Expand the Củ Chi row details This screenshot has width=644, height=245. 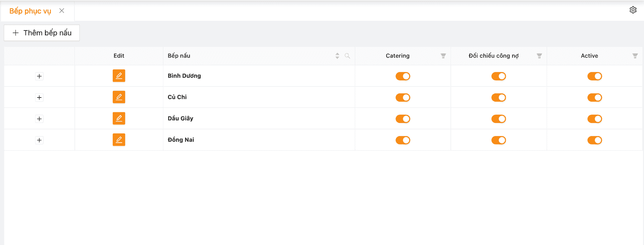click(39, 98)
